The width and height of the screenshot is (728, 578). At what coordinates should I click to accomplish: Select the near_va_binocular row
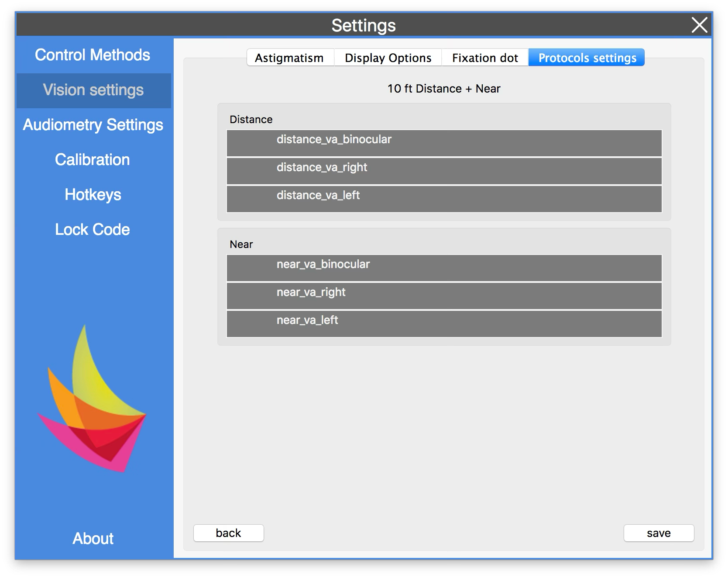point(444,268)
